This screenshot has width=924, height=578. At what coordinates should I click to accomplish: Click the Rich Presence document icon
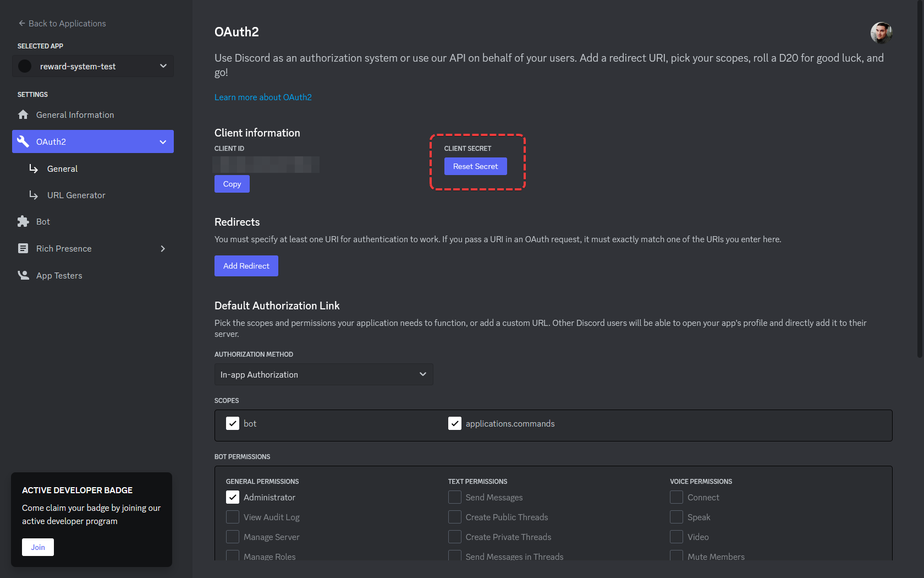click(x=23, y=248)
